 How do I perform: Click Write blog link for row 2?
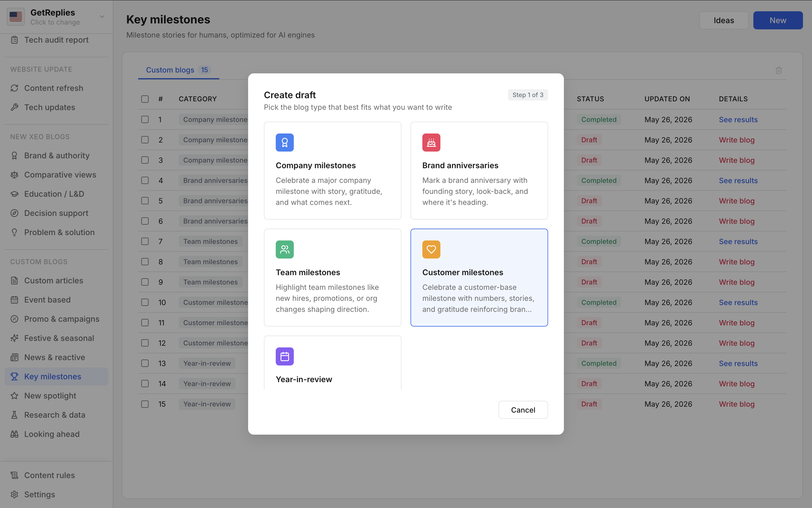tap(736, 140)
